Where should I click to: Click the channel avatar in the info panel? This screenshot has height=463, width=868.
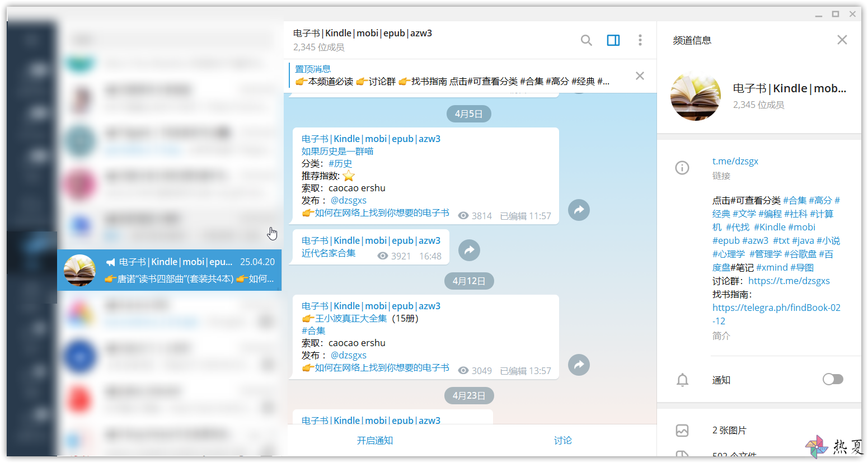pyautogui.click(x=695, y=96)
